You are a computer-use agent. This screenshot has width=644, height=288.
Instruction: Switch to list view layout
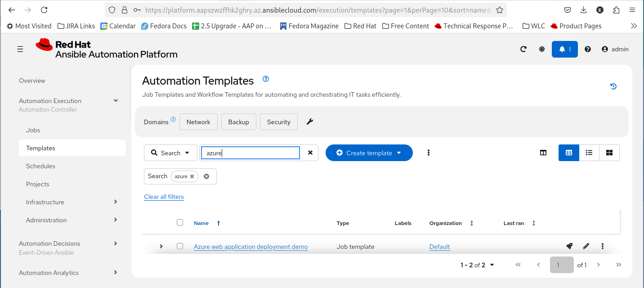point(589,153)
